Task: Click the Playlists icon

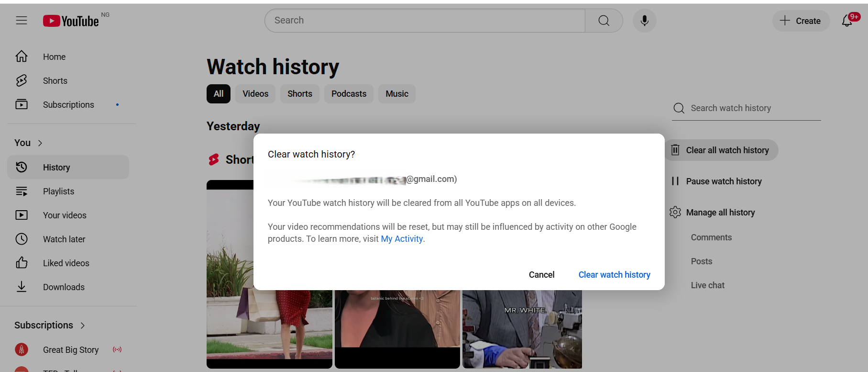Action: 22,191
